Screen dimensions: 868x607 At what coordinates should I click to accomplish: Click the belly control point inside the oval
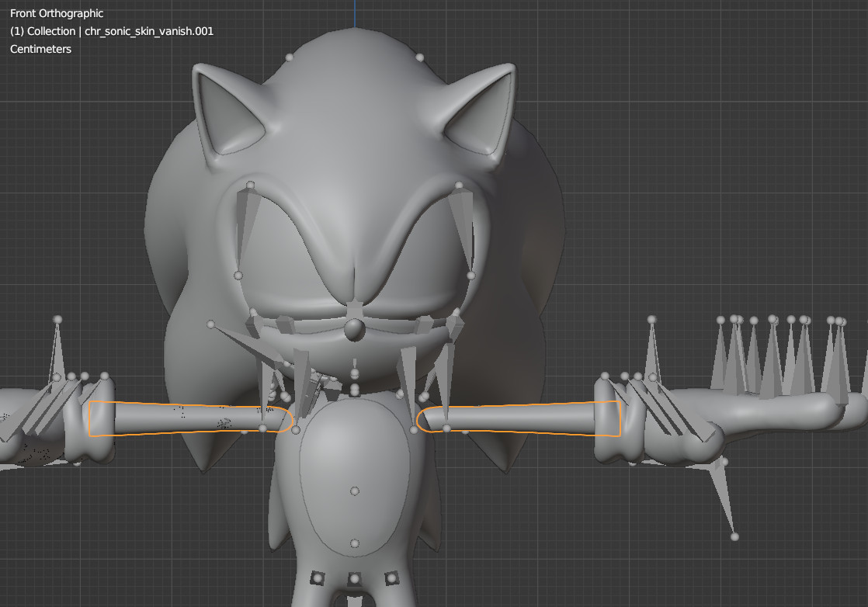pos(355,490)
